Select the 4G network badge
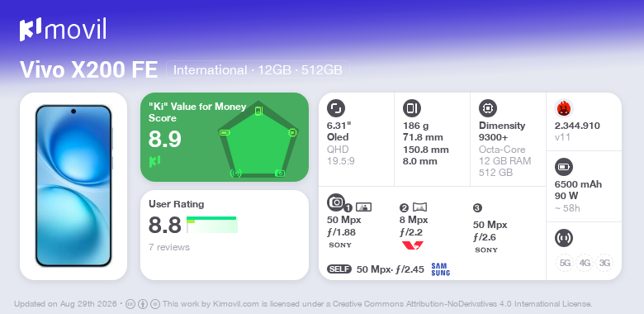Image resolution: width=644 pixels, height=314 pixels. (585, 263)
